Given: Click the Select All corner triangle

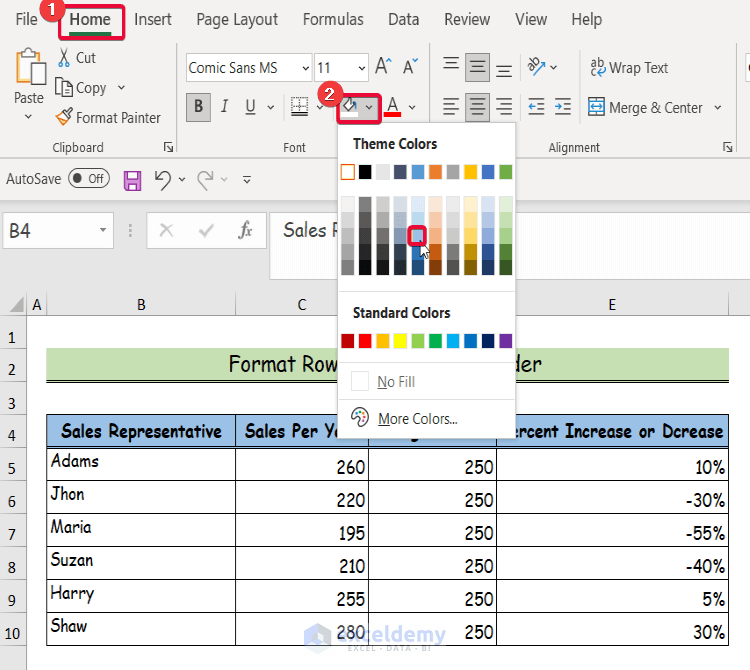Looking at the screenshot, I should point(16,305).
